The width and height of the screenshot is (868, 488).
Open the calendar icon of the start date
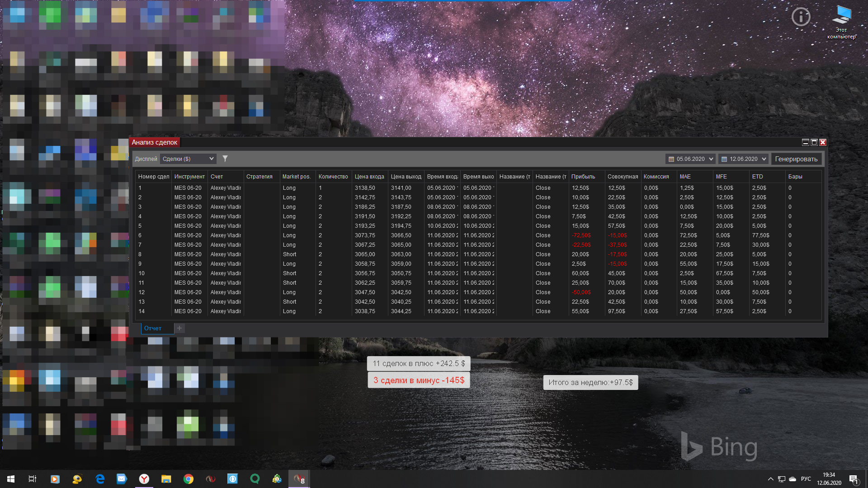coord(671,159)
